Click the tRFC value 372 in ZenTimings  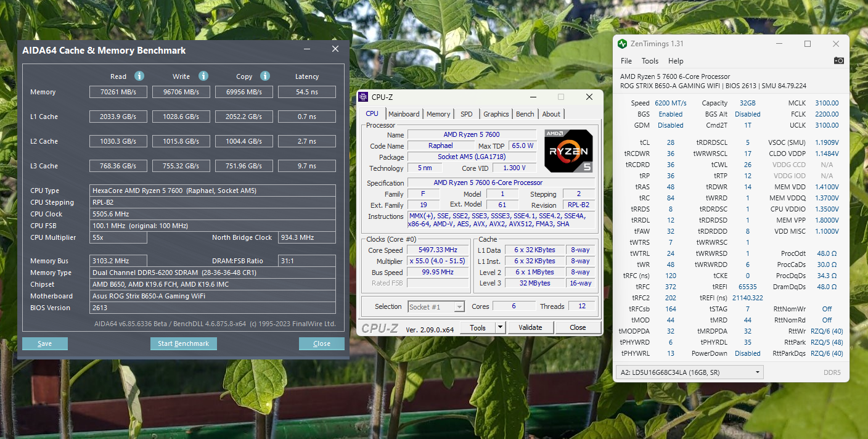[x=670, y=287]
